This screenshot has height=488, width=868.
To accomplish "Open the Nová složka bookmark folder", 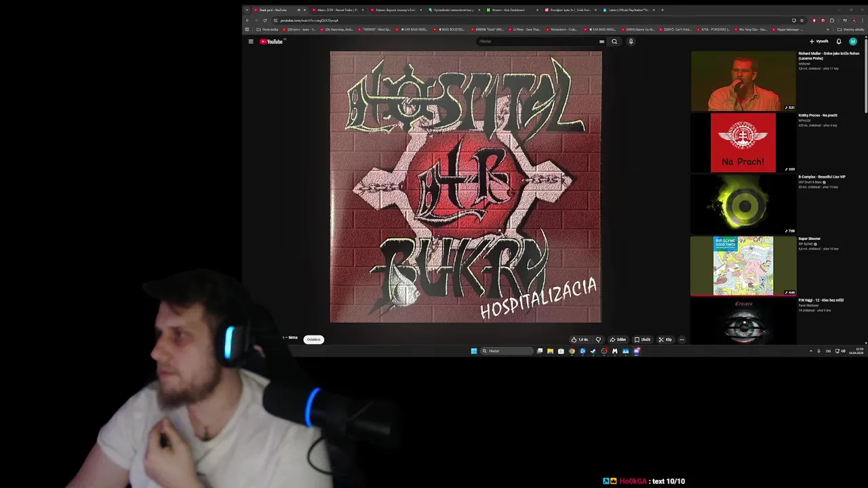I will pos(267,29).
